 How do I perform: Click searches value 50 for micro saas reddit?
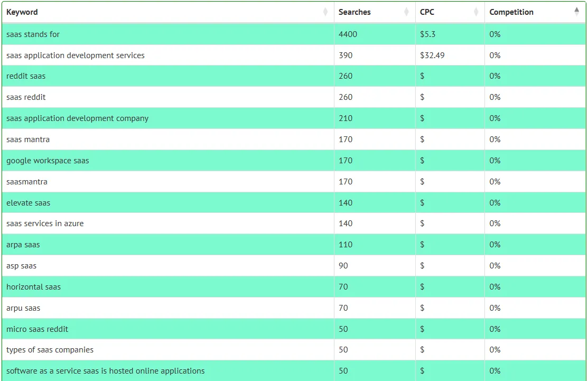(x=343, y=329)
